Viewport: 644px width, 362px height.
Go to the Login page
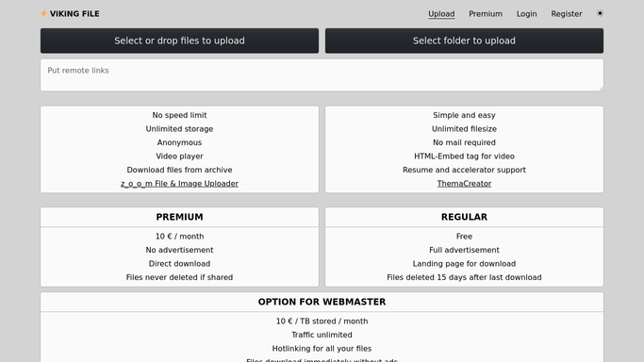pyautogui.click(x=526, y=14)
